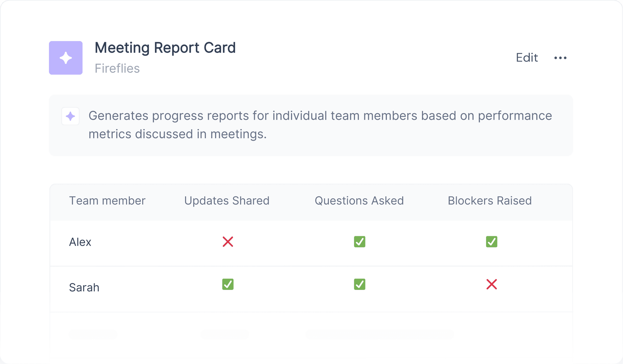This screenshot has width=623, height=364.
Task: Click the faded placeholder row below Sarah
Action: tap(311, 335)
